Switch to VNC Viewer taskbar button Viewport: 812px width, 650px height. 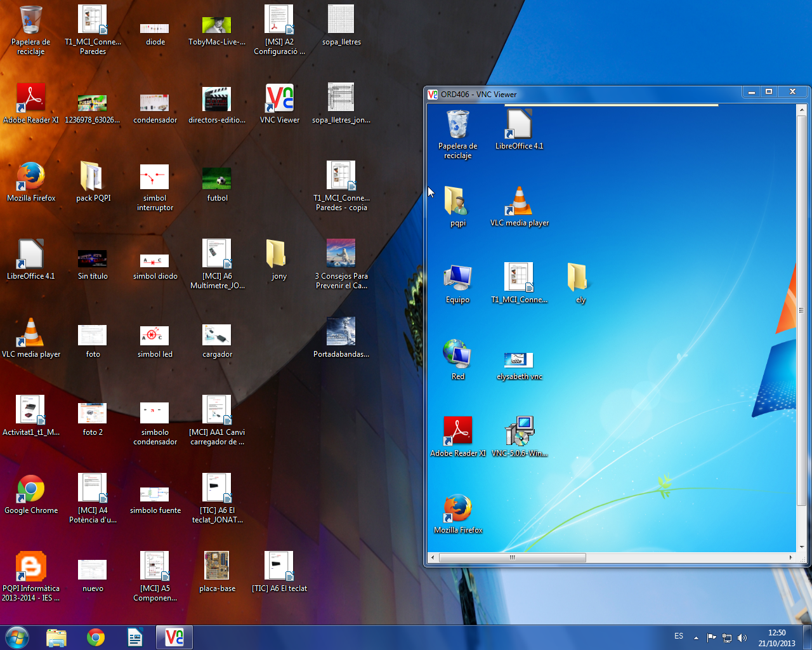tap(174, 637)
